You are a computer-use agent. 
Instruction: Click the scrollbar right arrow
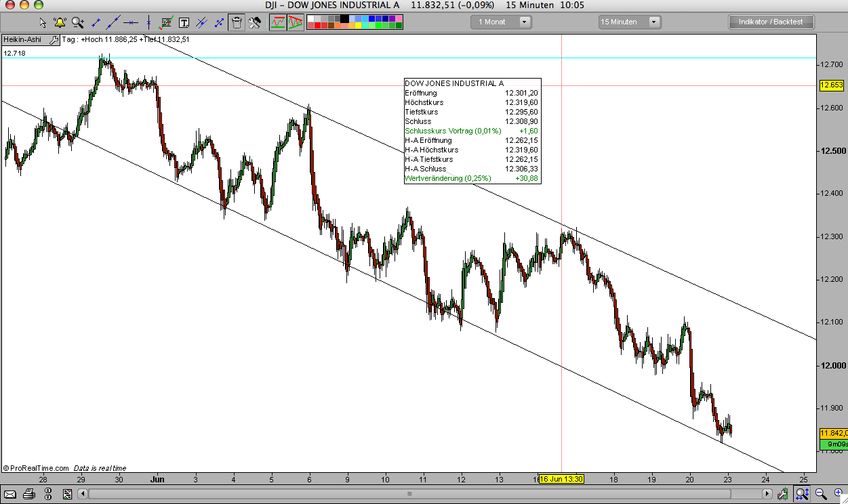click(767, 494)
